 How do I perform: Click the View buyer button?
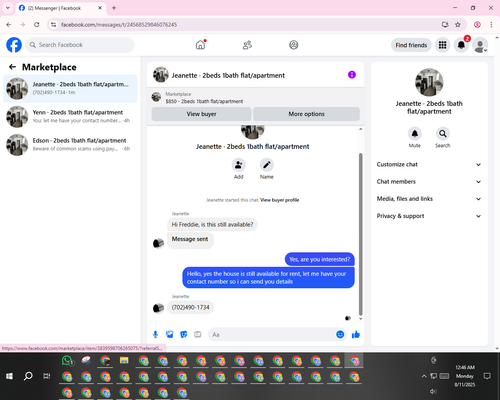(x=201, y=114)
